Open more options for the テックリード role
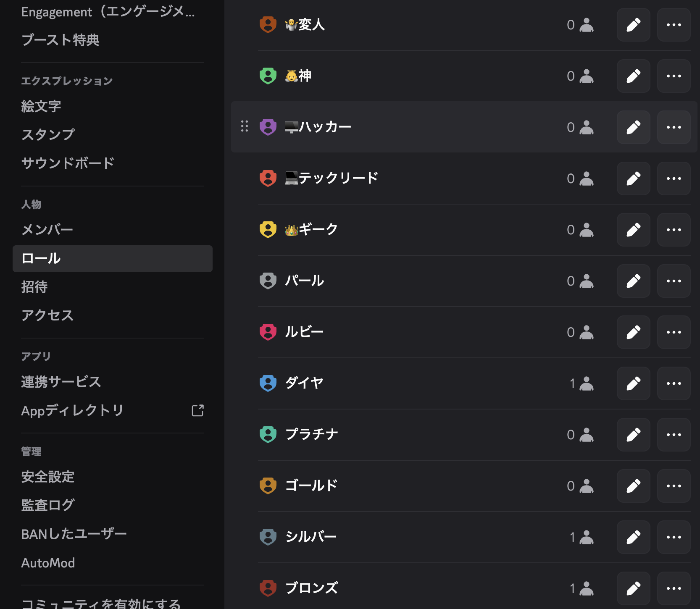The height and width of the screenshot is (609, 700). pyautogui.click(x=673, y=178)
